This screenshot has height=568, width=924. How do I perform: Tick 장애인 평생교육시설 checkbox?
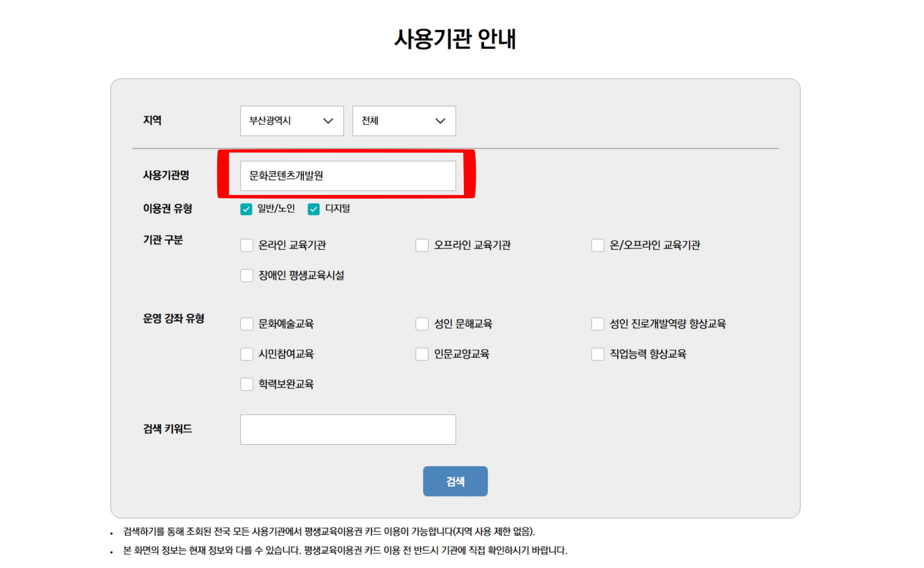[247, 275]
